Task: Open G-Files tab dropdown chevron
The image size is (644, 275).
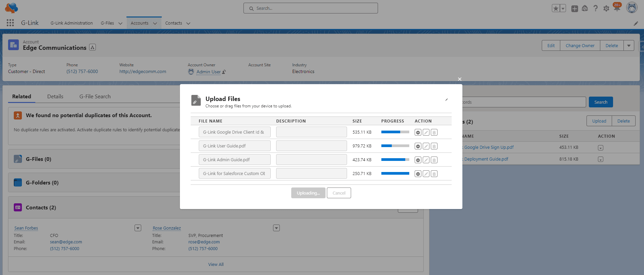Action: click(120, 24)
